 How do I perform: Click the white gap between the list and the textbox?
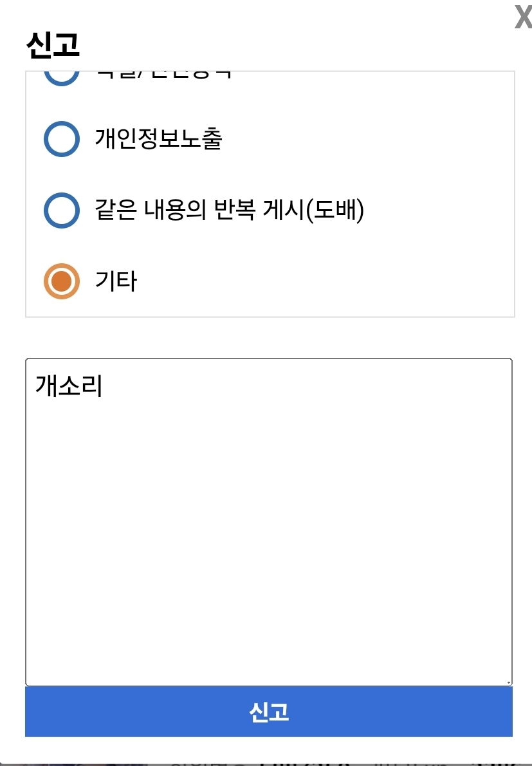click(268, 338)
